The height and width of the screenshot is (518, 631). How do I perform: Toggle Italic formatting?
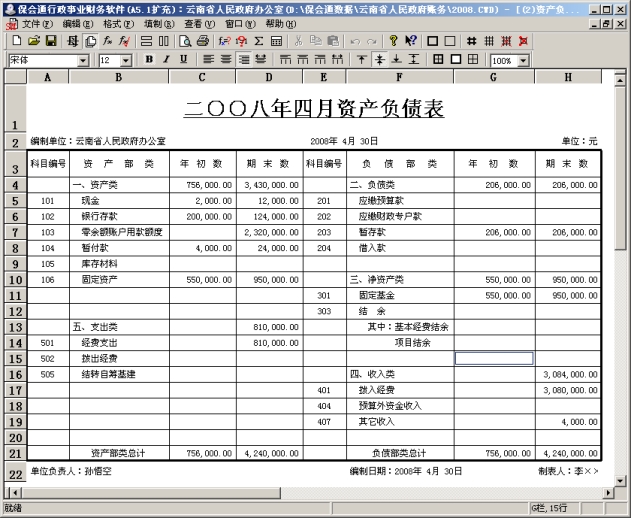pyautogui.click(x=165, y=60)
